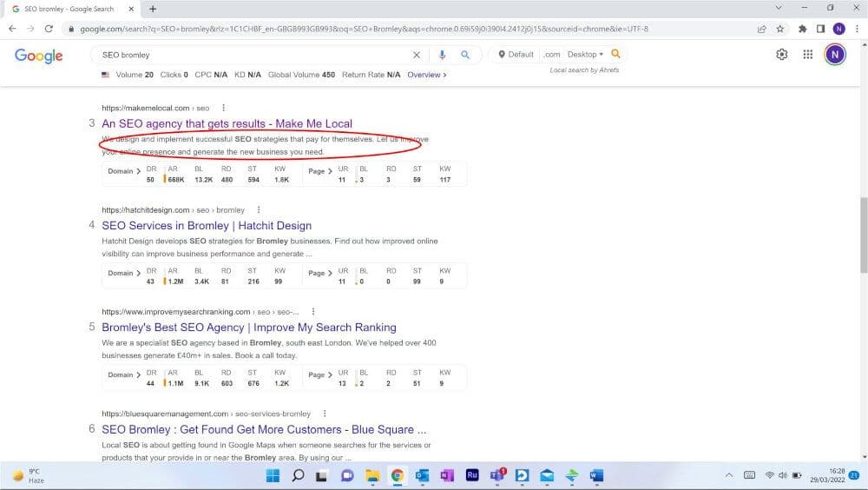
Task: Open more options for hatchitdesign result
Action: (259, 210)
